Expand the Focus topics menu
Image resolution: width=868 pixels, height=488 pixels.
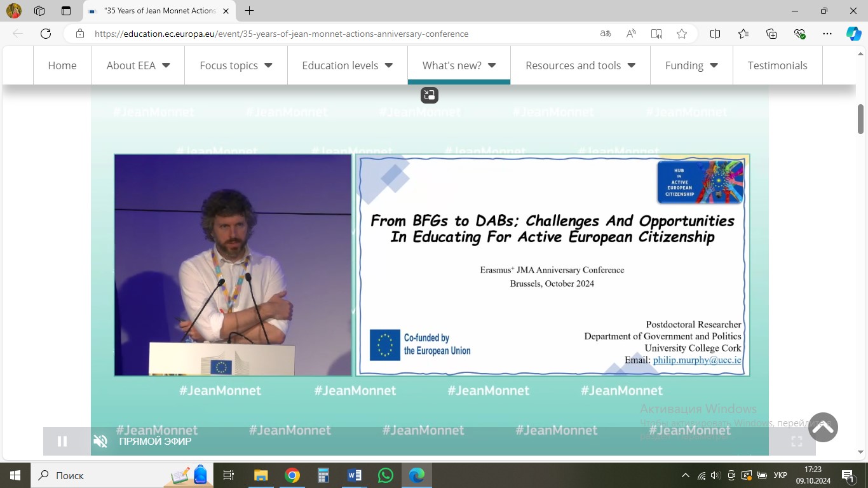pos(236,65)
